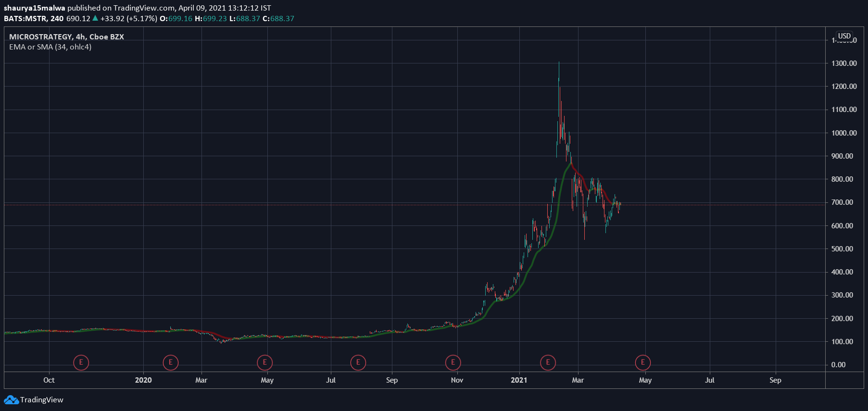Viewport: 868px width, 411px height.
Task: Click the L:688.37 low value
Action: click(x=245, y=19)
